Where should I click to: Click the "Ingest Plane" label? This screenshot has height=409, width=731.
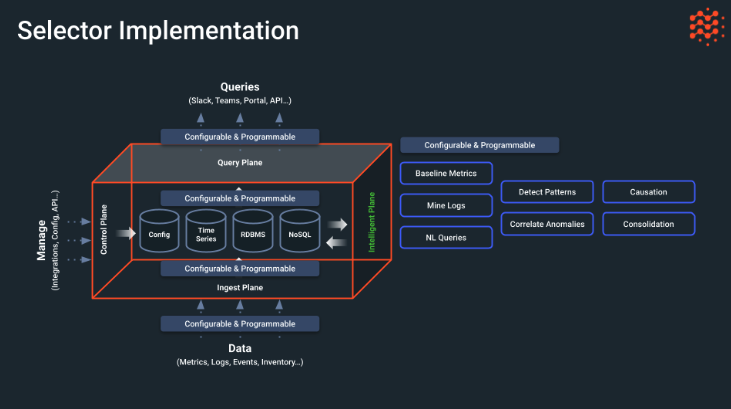[x=240, y=287]
